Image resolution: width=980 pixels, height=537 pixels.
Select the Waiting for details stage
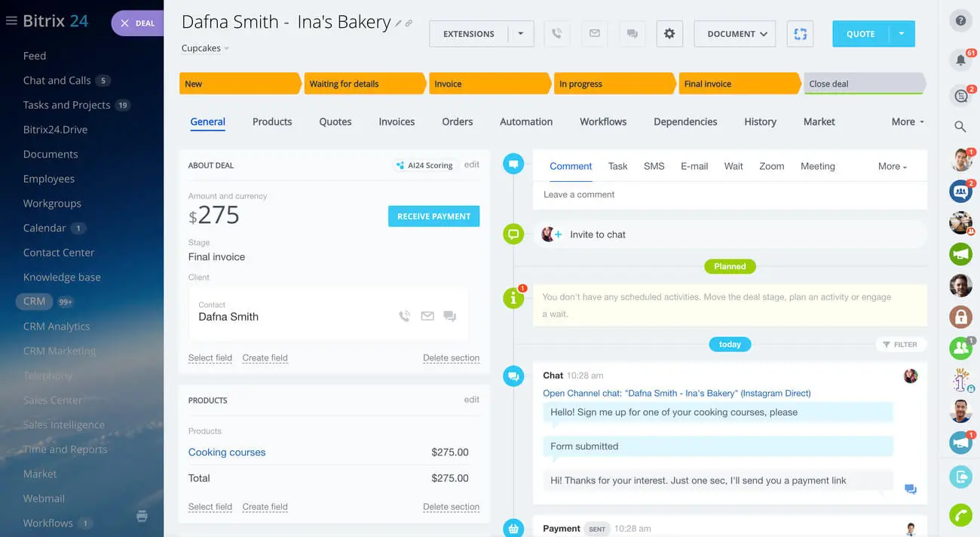364,84
